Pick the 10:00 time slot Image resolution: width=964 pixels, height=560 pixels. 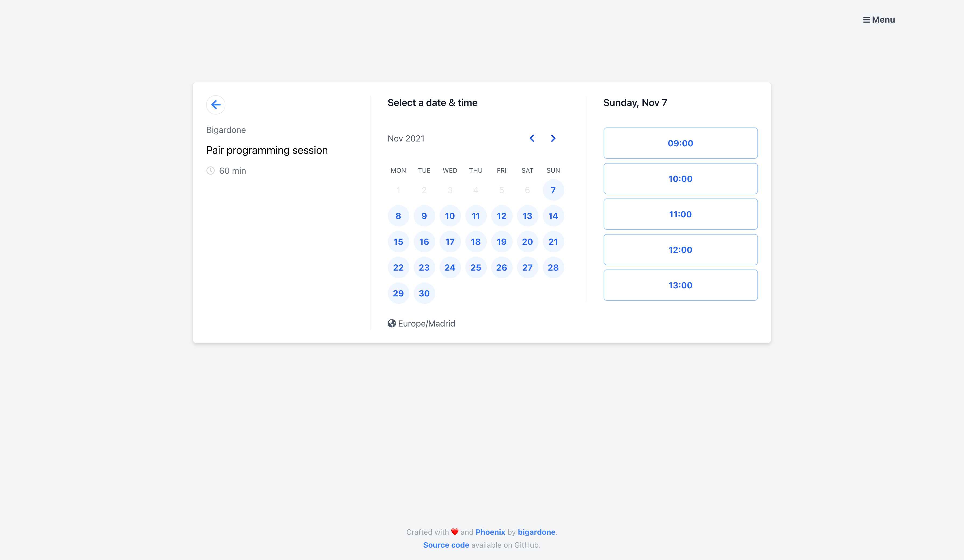pos(680,179)
